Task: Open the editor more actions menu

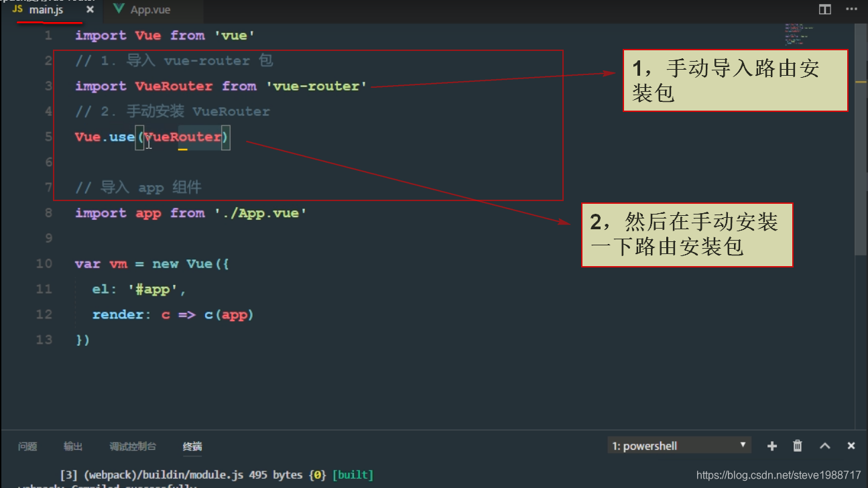Action: pyautogui.click(x=851, y=9)
